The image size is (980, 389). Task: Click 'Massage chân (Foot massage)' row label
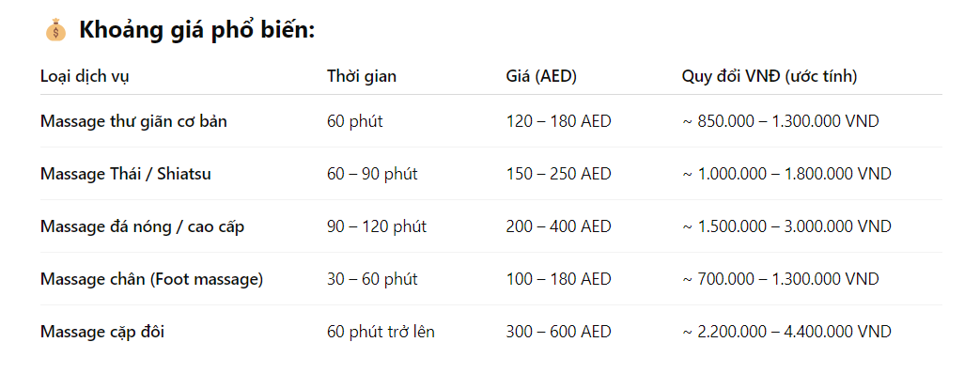[152, 279]
